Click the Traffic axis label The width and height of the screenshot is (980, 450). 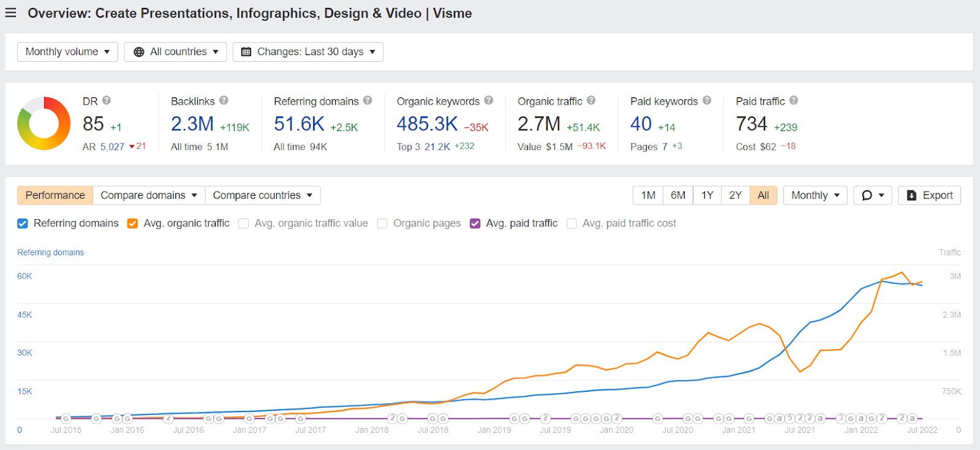point(949,252)
